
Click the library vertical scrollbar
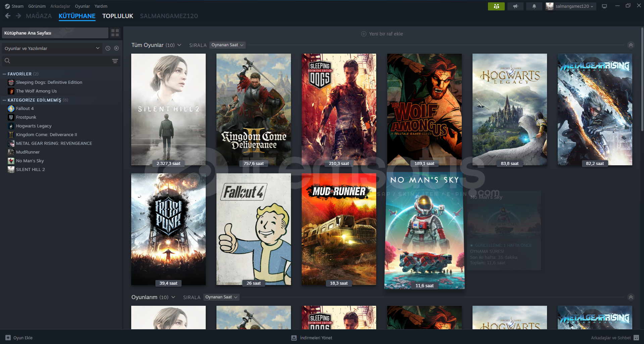(x=642, y=79)
